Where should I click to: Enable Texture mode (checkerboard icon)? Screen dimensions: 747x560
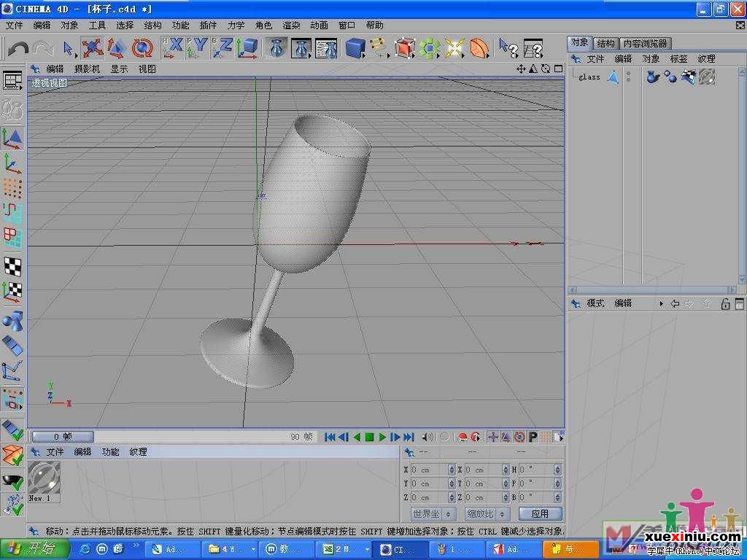[x=13, y=265]
